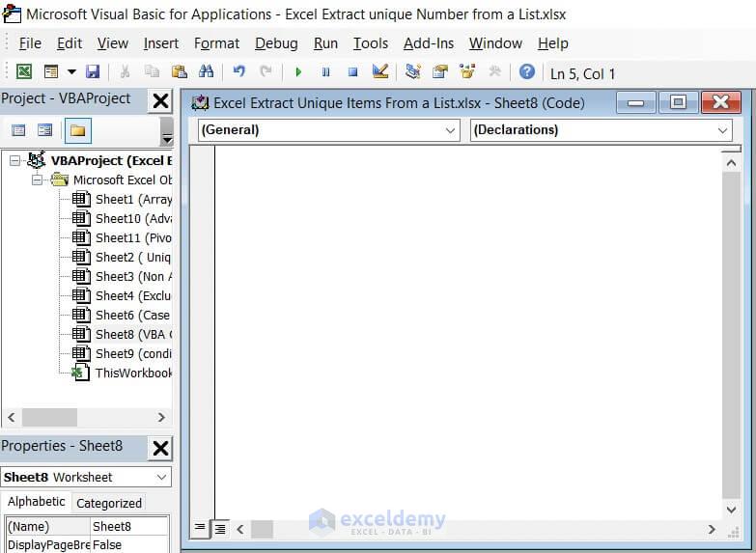756x553 pixels.
Task: Select Sheet1 (Array) in project tree
Action: click(122, 199)
